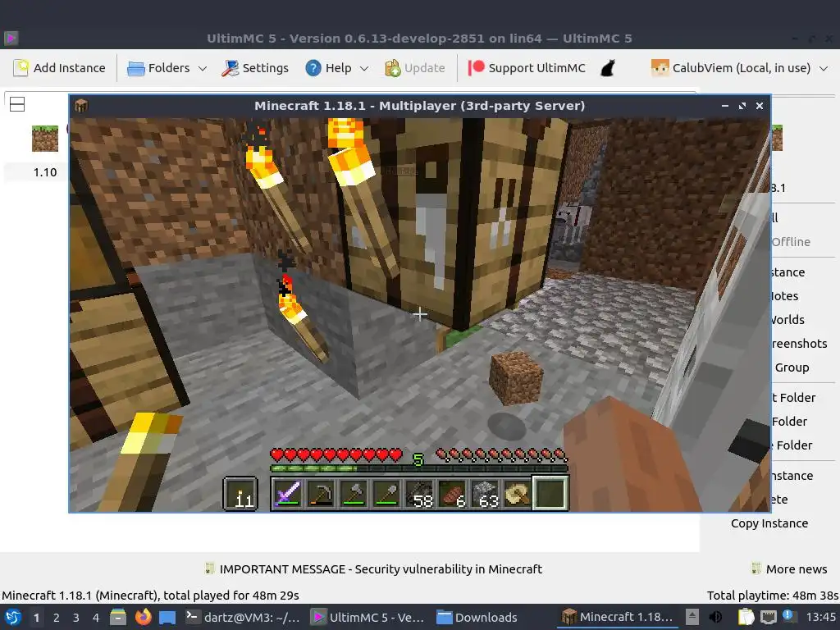Click the total playtime status text
Screen dimensions: 840x630
pyautogui.click(x=773, y=596)
